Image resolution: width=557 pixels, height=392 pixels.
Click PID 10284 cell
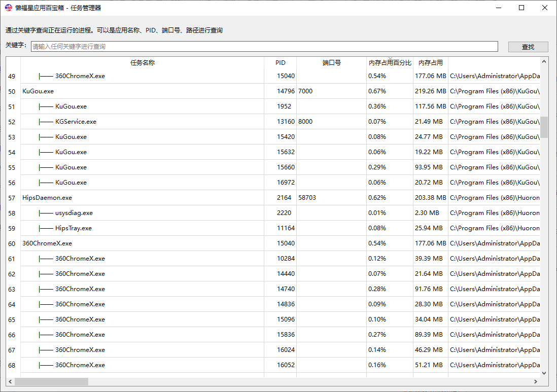(x=286, y=259)
